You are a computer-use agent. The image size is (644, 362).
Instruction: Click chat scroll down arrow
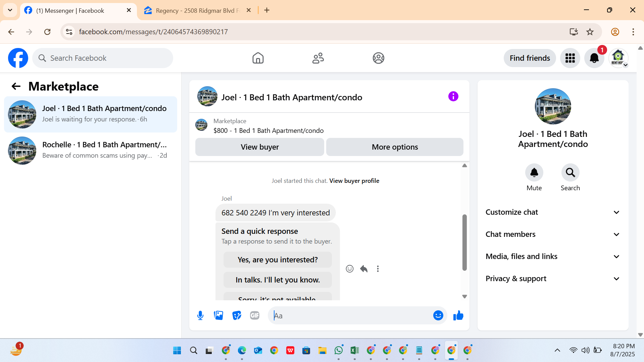464,297
